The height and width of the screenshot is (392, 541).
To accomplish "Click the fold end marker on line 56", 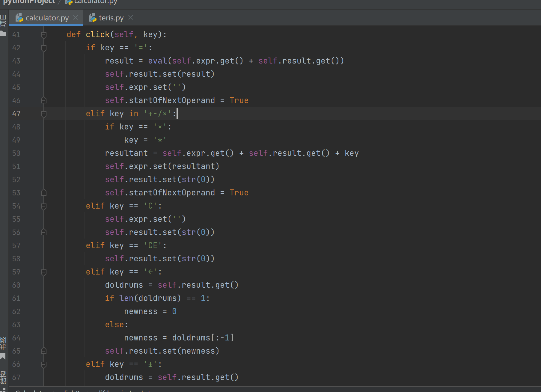I will point(44,232).
